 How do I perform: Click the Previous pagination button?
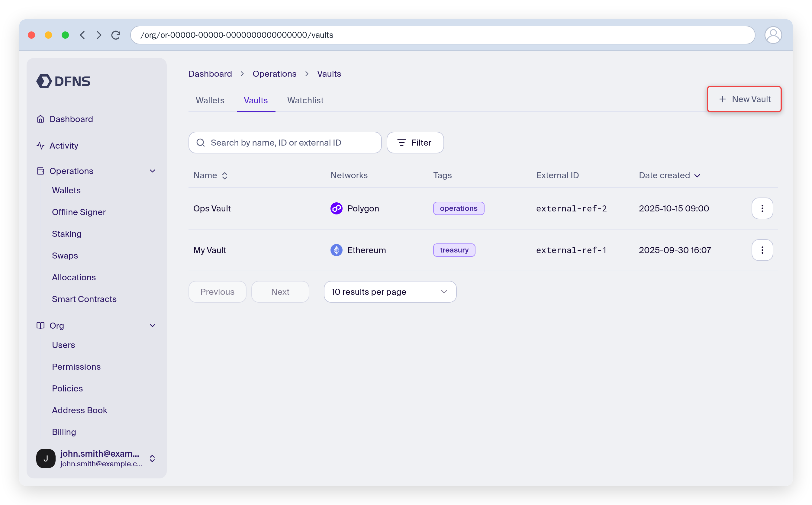(217, 292)
